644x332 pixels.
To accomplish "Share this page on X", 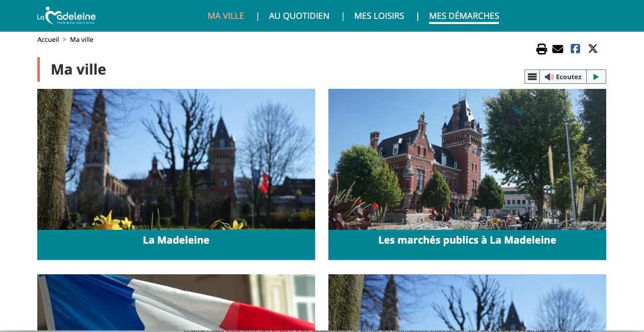I will pos(592,49).
